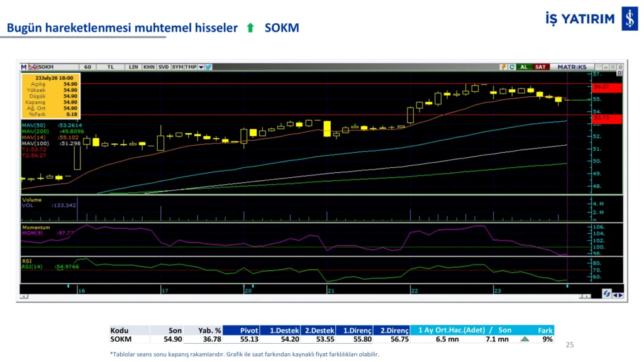The height and width of the screenshot is (362, 644).
Task: Click the green refresh C icon
Action: [512, 67]
